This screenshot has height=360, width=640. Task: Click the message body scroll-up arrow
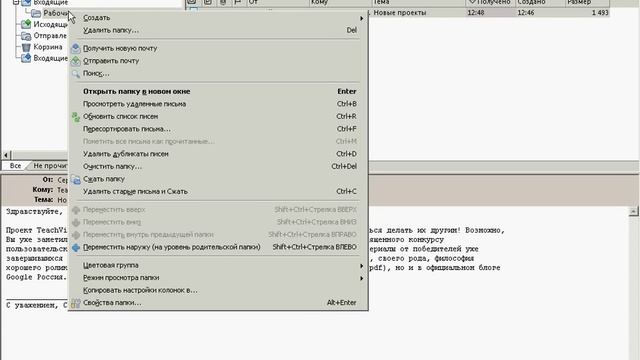pos(633,211)
